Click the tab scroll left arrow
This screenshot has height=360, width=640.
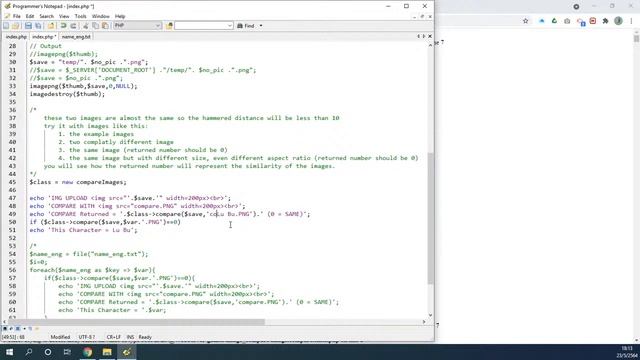pos(418,36)
